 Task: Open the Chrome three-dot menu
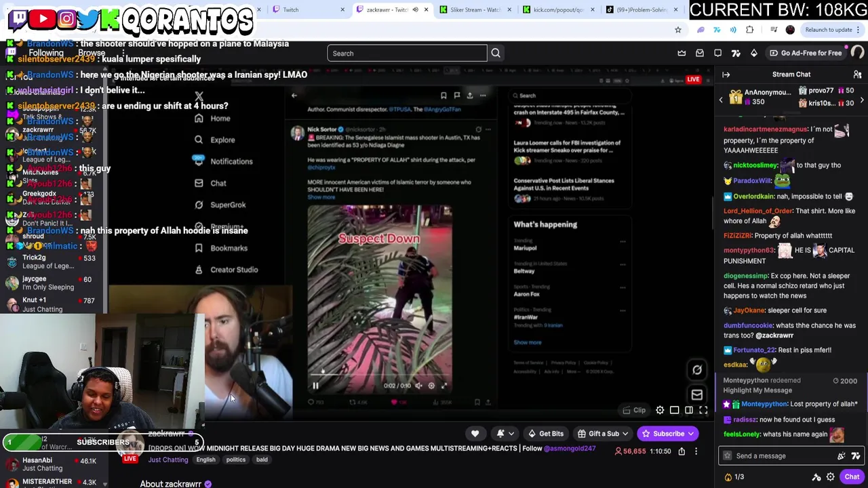(x=859, y=30)
